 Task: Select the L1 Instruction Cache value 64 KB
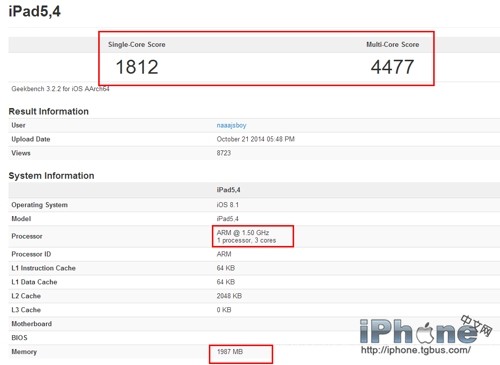226,268
